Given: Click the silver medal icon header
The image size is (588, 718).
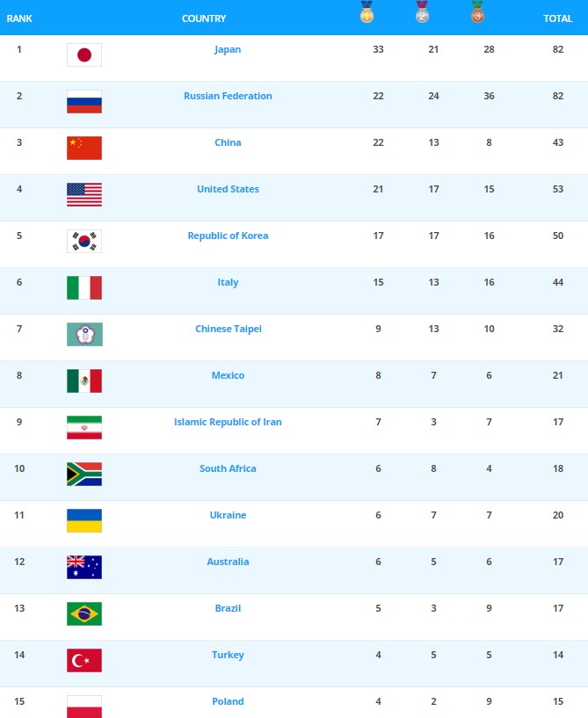Looking at the screenshot, I should (x=422, y=12).
